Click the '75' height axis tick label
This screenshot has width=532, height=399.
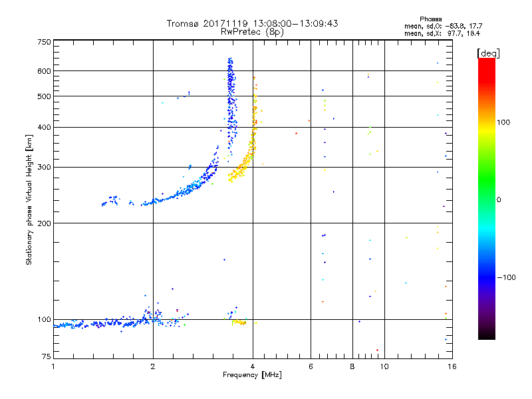pos(47,356)
